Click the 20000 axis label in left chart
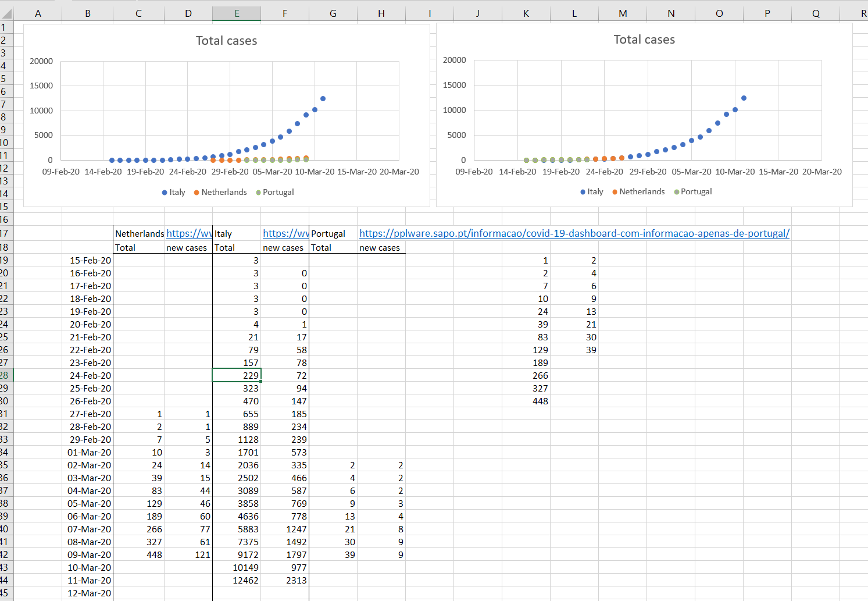Image resolution: width=868 pixels, height=601 pixels. 41,61
